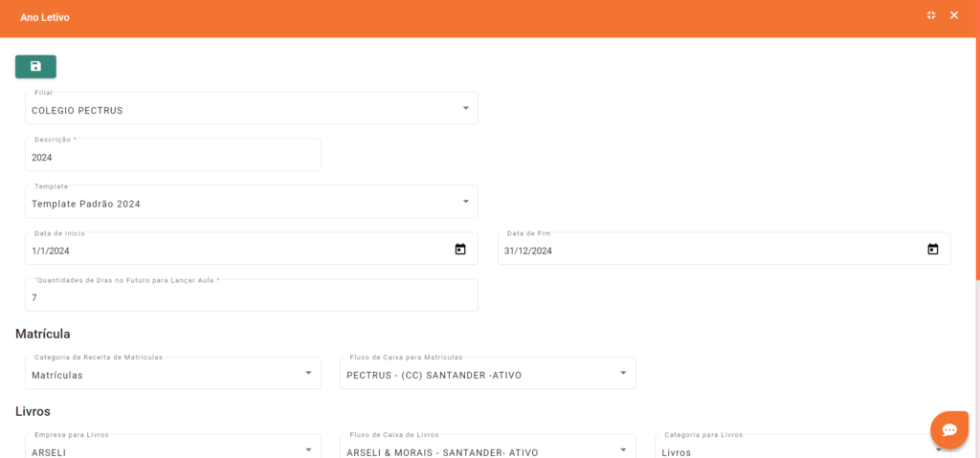Click the green save icon button

pyautogui.click(x=35, y=66)
